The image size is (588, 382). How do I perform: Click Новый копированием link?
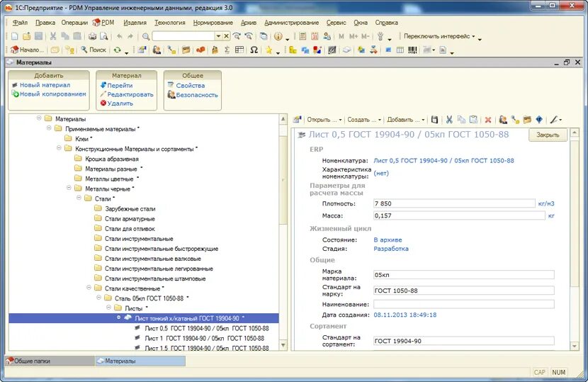coord(53,94)
